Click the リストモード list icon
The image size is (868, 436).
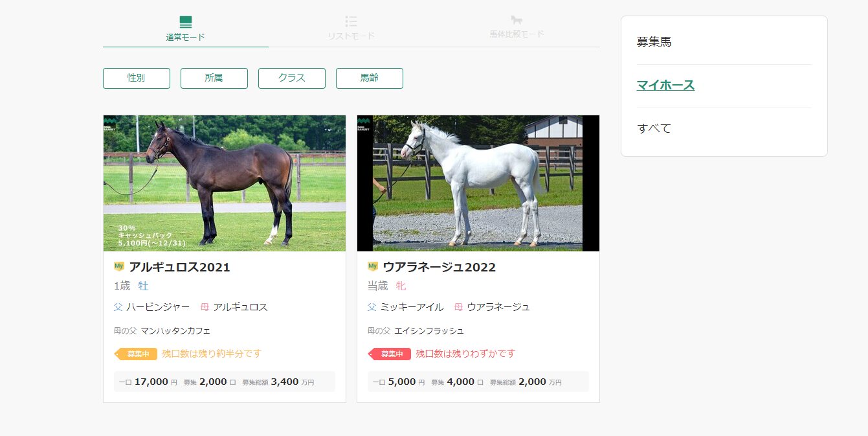(x=351, y=21)
